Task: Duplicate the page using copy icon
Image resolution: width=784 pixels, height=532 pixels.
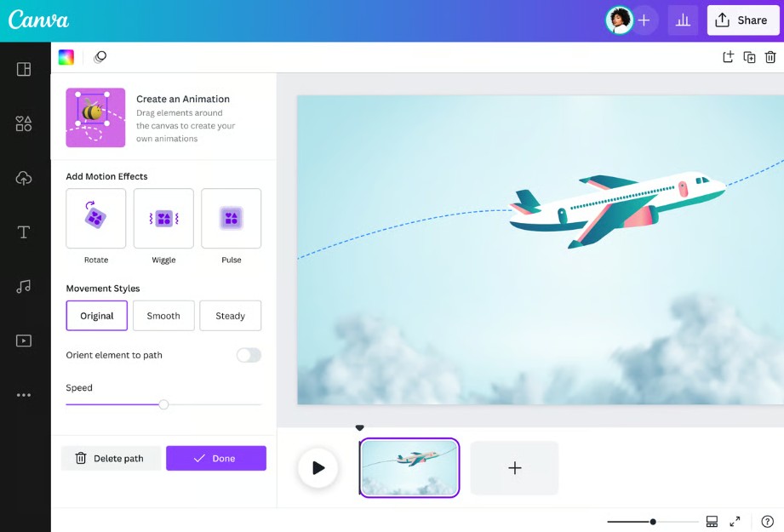Action: pyautogui.click(x=749, y=57)
